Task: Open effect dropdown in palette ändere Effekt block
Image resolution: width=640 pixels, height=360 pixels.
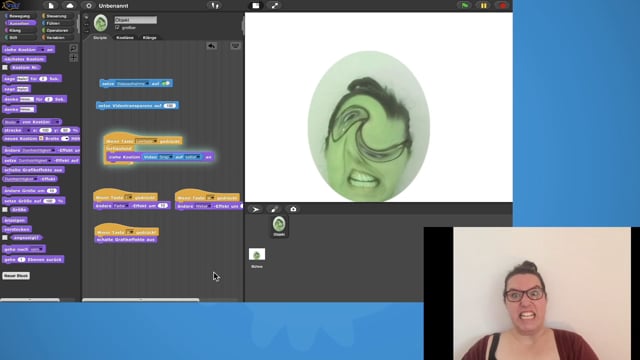Action: (38, 150)
